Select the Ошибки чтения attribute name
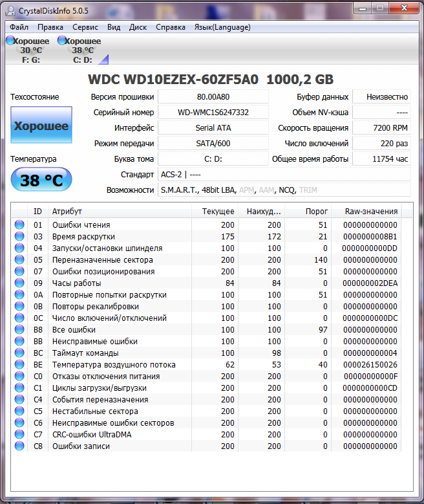 pos(81,225)
